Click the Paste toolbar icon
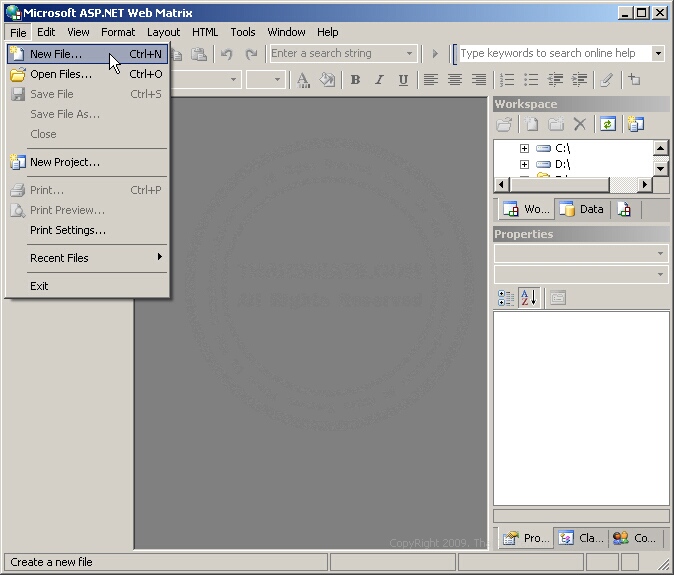Viewport: 674px width, 575px height. (x=199, y=54)
